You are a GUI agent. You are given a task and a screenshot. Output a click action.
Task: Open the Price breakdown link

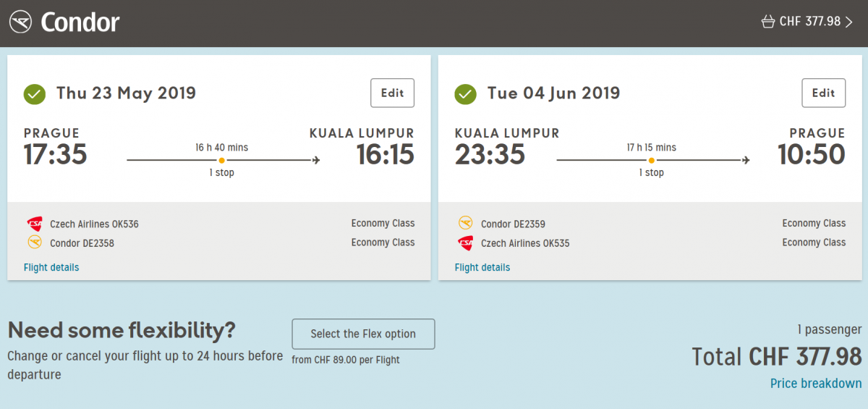tap(816, 384)
